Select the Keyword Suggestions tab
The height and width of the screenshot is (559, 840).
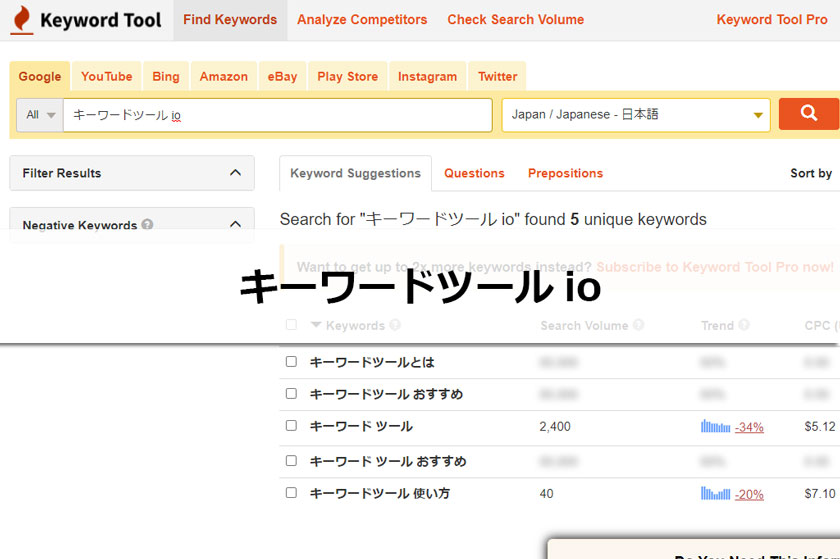(355, 173)
